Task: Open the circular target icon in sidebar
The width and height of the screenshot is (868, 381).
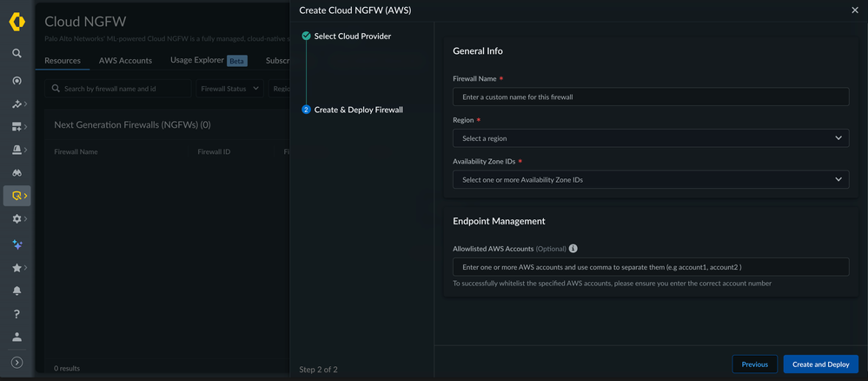Action: point(17,81)
